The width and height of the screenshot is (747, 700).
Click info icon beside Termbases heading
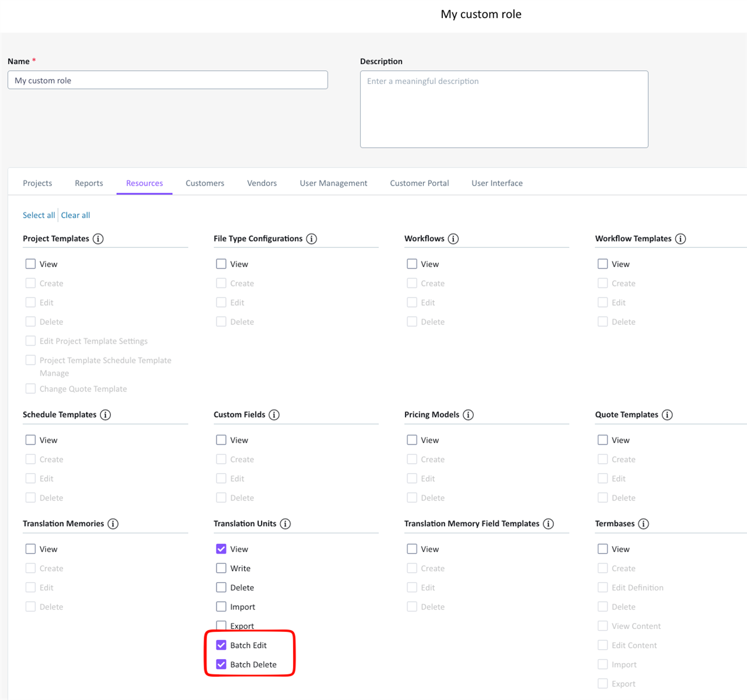pos(644,524)
